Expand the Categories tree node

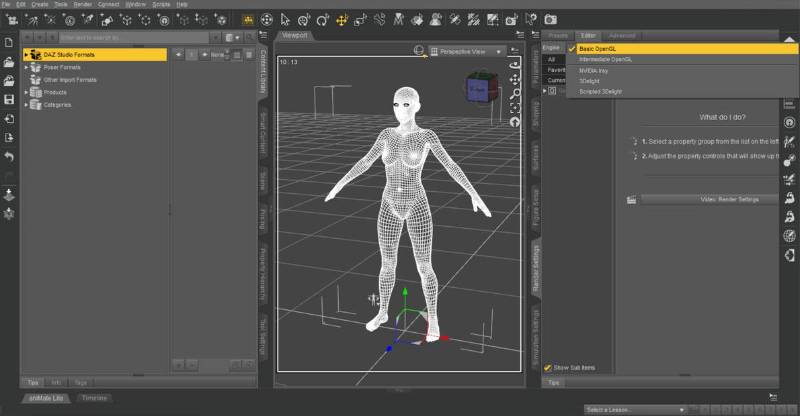(x=27, y=105)
